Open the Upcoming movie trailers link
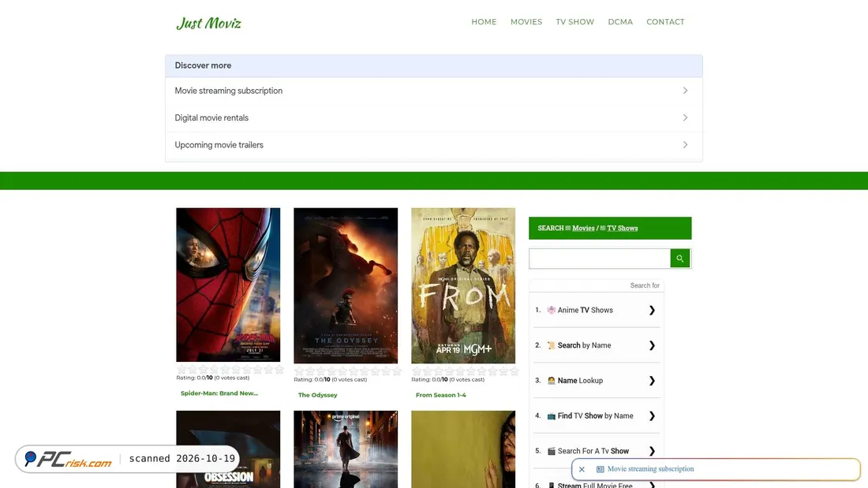The height and width of the screenshot is (488, 868). [433, 145]
